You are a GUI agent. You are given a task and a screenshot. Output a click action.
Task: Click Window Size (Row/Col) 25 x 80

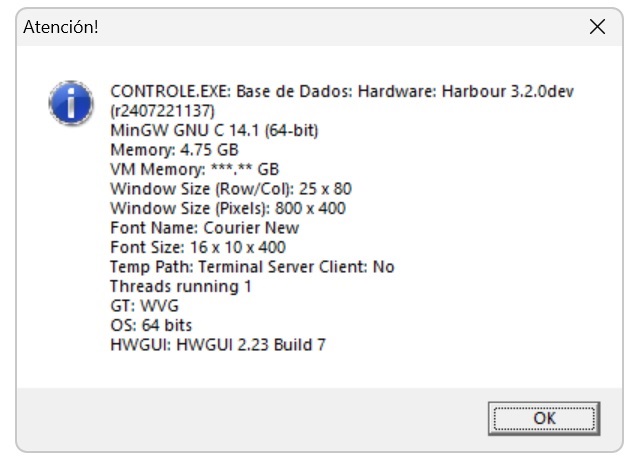coord(230,189)
